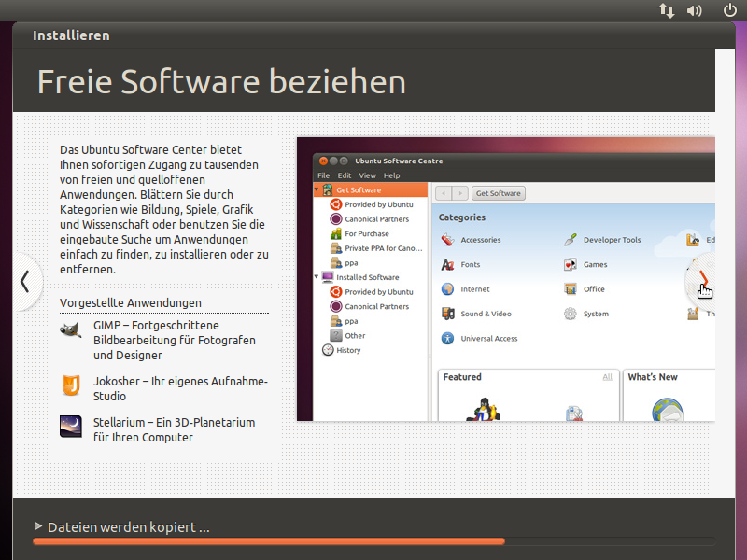
Task: Open 'History' in the sidebar
Action: pyautogui.click(x=348, y=350)
